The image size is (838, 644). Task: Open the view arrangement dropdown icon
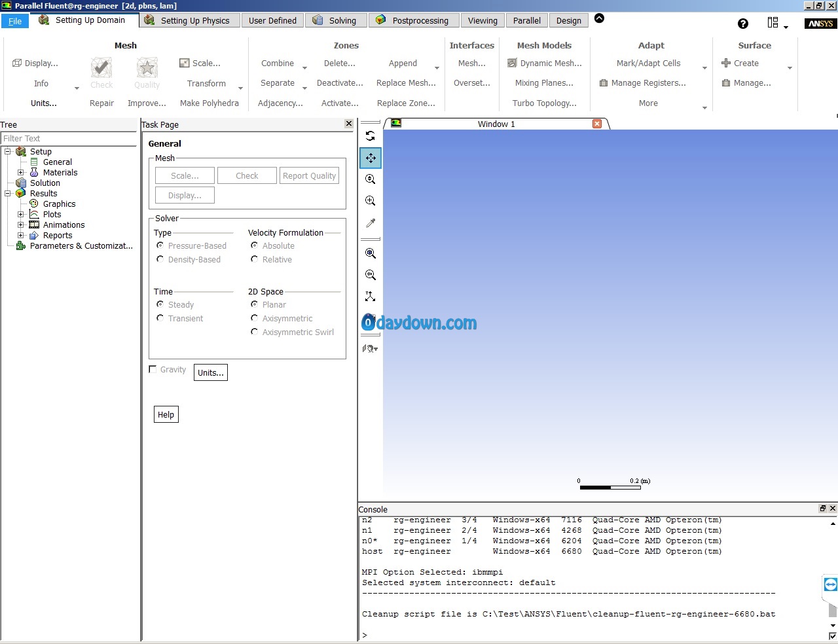pos(371,349)
